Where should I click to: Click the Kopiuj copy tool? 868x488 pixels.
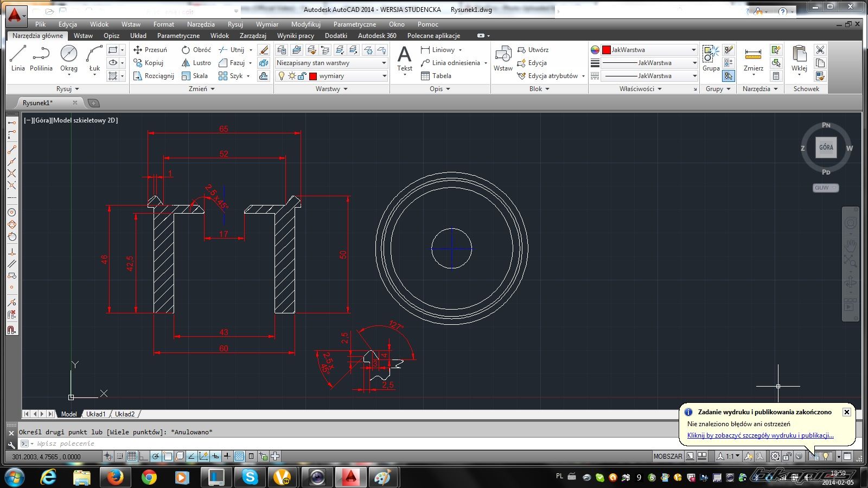pos(149,63)
